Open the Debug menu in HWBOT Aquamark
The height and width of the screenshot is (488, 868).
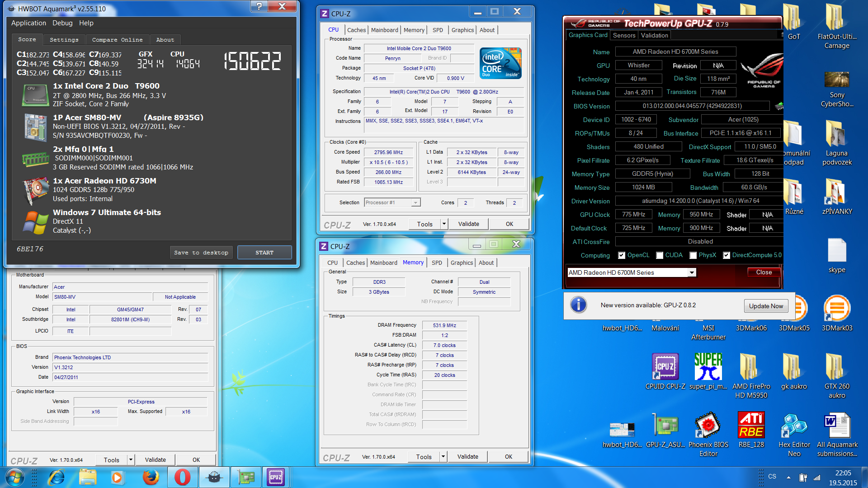click(62, 23)
